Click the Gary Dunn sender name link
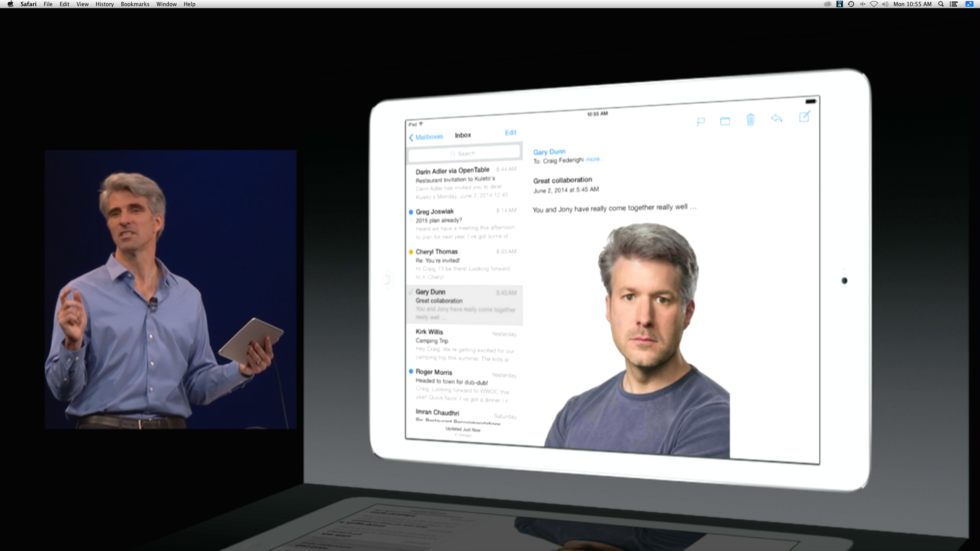The image size is (980, 551). (x=549, y=152)
